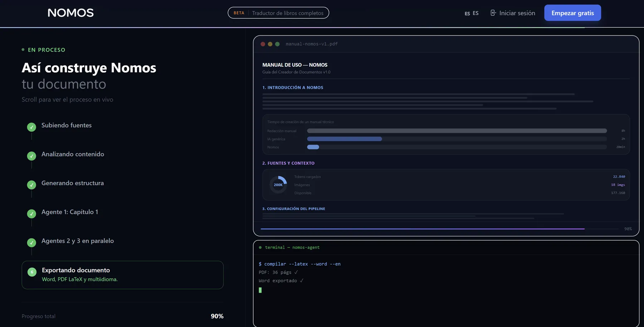644x327 pixels.
Task: Click the green terminal cursor block
Action: tap(260, 290)
